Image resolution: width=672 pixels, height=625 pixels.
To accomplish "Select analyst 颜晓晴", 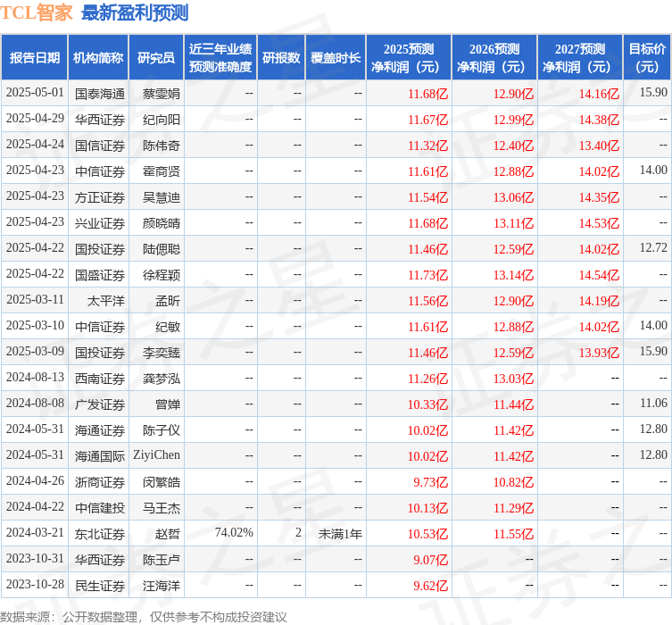I will click(x=162, y=223).
